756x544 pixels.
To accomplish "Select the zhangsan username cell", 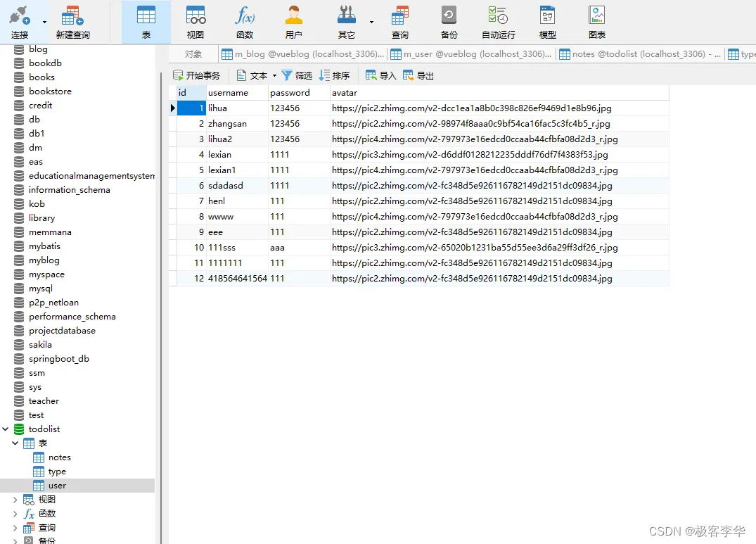I will point(237,123).
